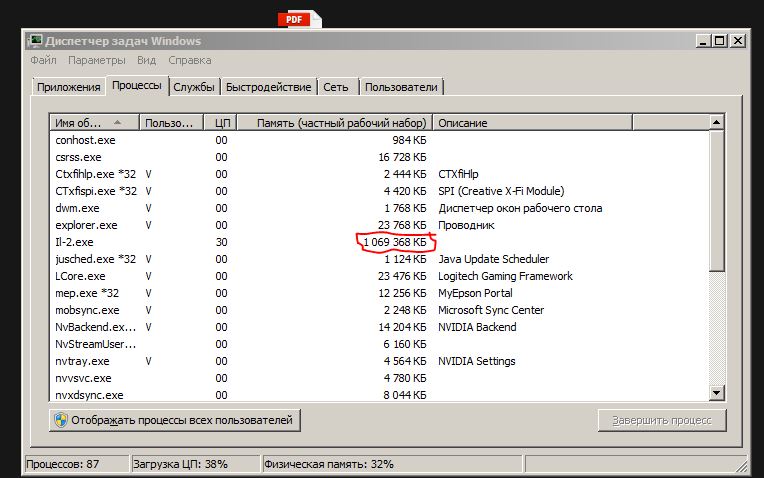764x478 pixels.
Task: Click the Загрузка ЦП: 38% status entry
Action: (x=195, y=464)
